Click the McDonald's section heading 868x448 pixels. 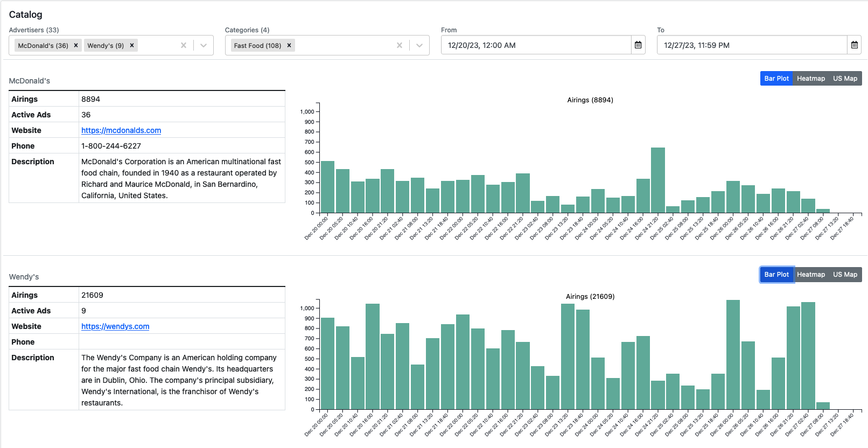pyautogui.click(x=30, y=81)
